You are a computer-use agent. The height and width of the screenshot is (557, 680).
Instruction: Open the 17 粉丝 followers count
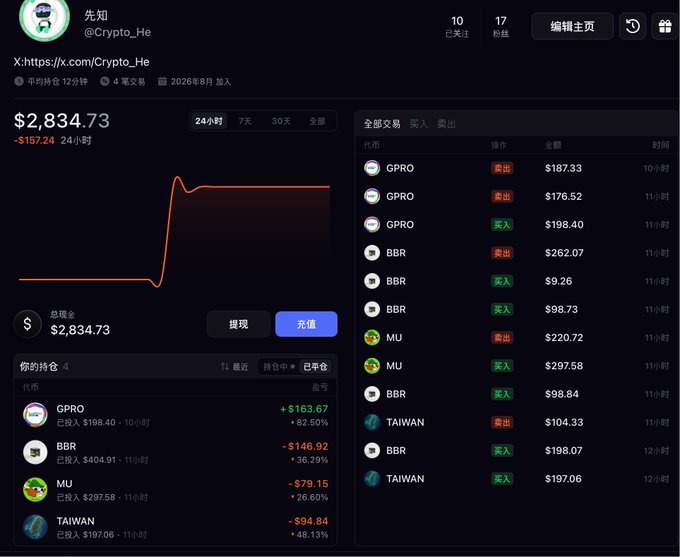(x=501, y=26)
